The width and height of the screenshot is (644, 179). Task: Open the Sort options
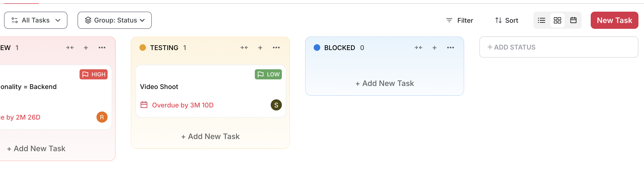click(x=506, y=20)
